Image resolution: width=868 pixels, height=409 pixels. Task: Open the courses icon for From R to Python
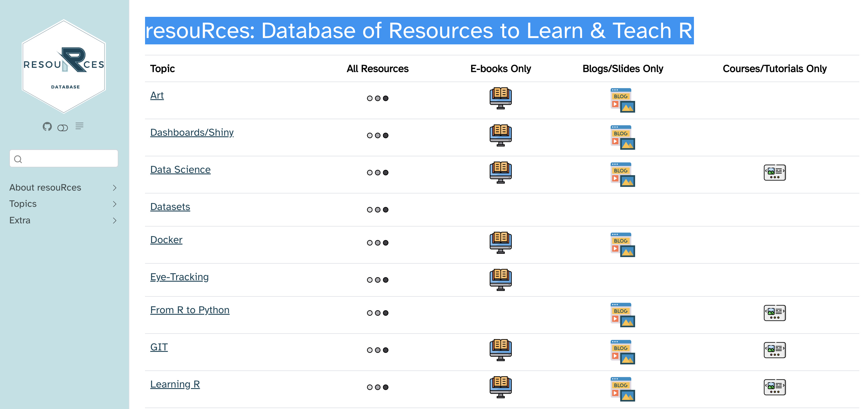pyautogui.click(x=775, y=313)
